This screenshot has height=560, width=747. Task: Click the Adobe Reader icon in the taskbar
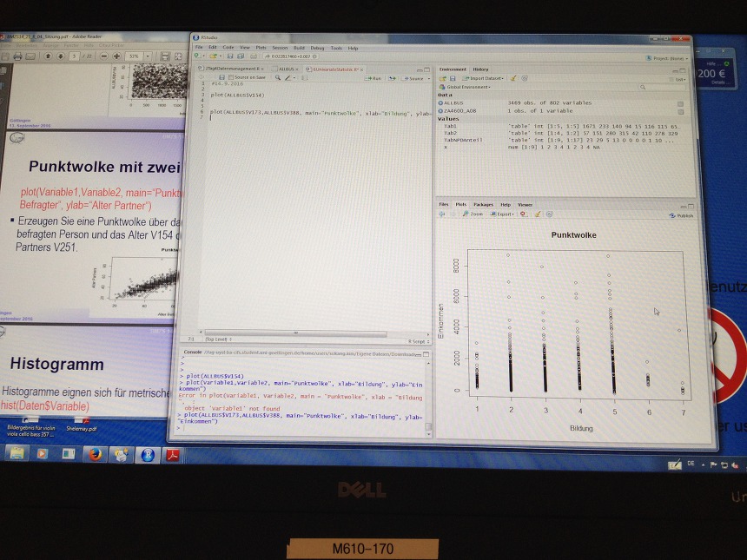pos(173,455)
